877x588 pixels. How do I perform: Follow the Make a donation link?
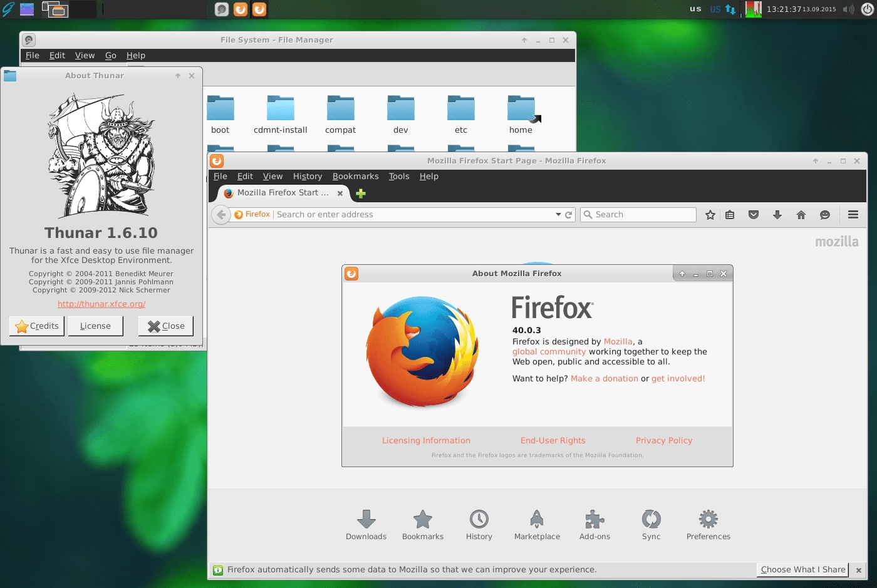605,379
